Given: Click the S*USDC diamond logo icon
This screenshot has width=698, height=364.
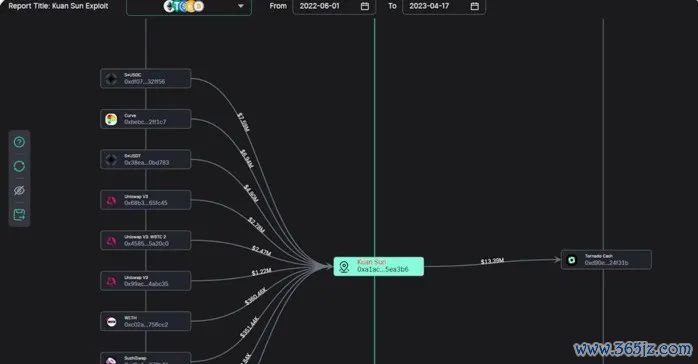Looking at the screenshot, I should click(111, 79).
